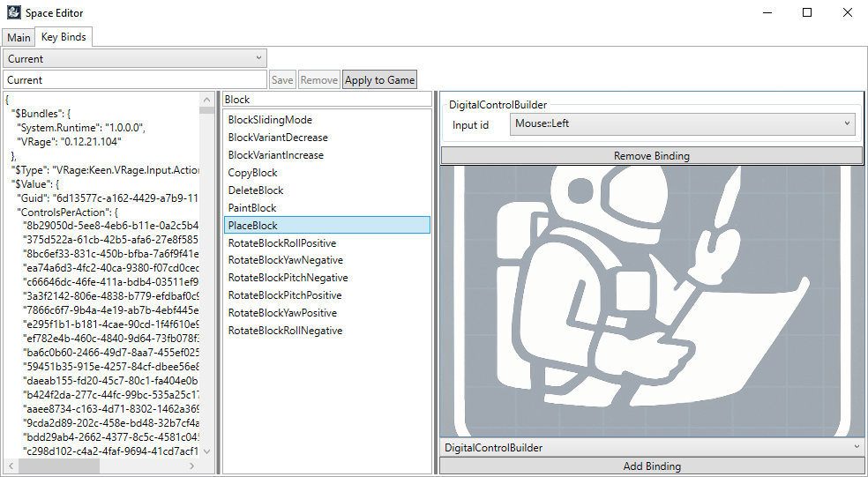
Task: Click the Add Binding button
Action: [x=652, y=466]
